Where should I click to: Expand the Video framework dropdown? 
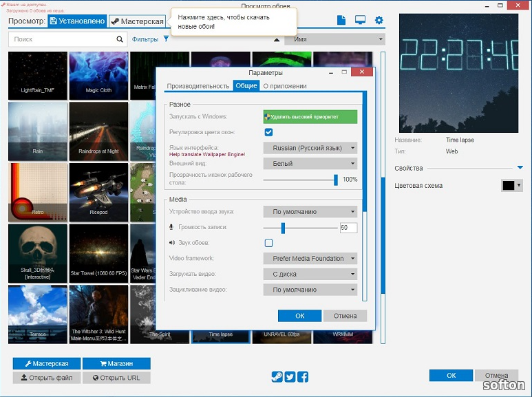pyautogui.click(x=310, y=259)
